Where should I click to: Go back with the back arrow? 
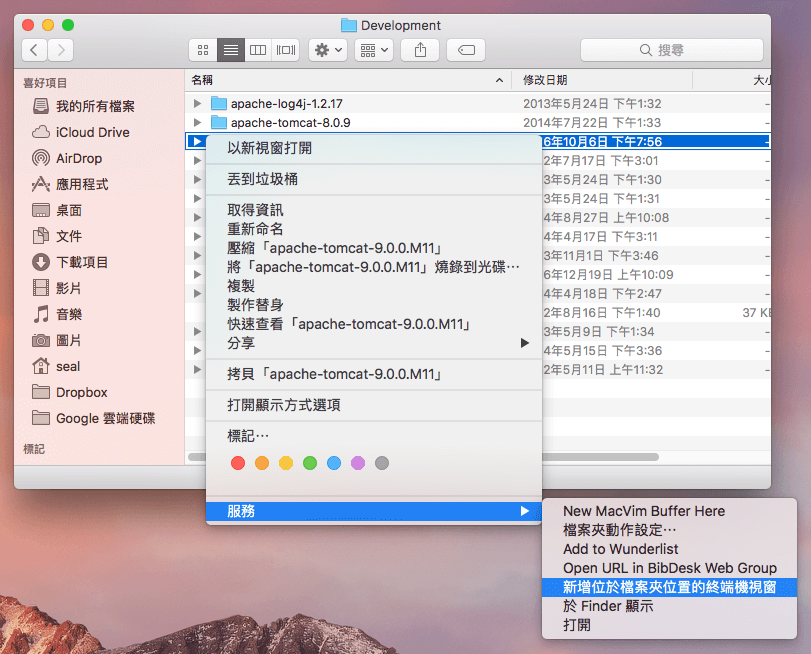(35, 49)
